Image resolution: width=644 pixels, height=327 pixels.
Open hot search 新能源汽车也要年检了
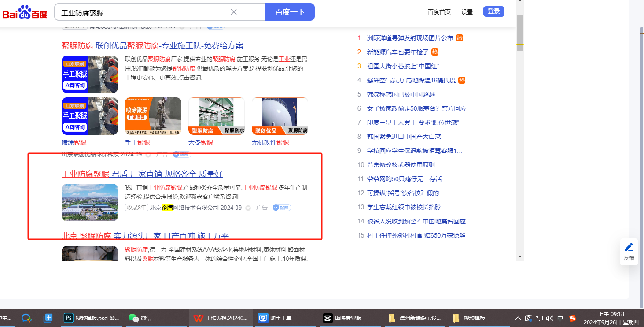[397, 52]
